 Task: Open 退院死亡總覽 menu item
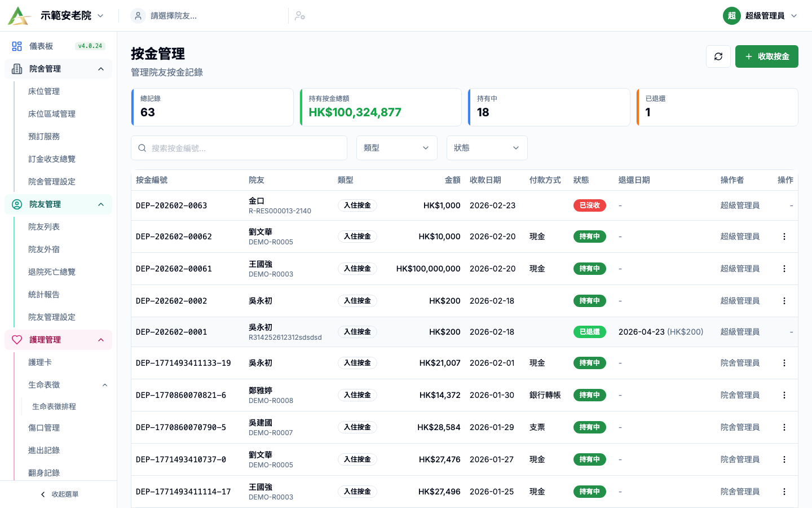pyautogui.click(x=52, y=272)
